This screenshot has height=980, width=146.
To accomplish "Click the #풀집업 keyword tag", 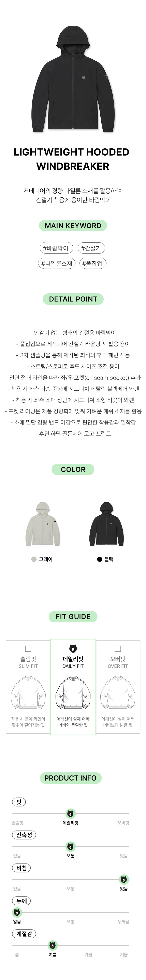I will coord(92,263).
